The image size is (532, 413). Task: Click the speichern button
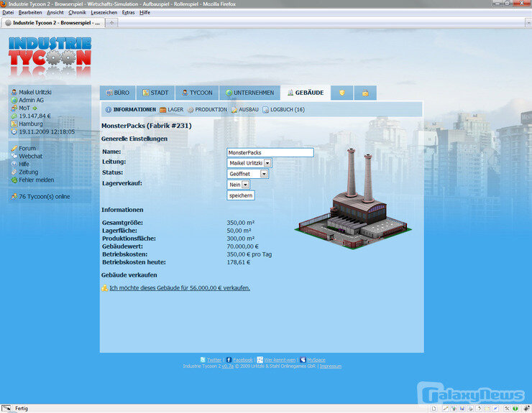[x=241, y=195]
